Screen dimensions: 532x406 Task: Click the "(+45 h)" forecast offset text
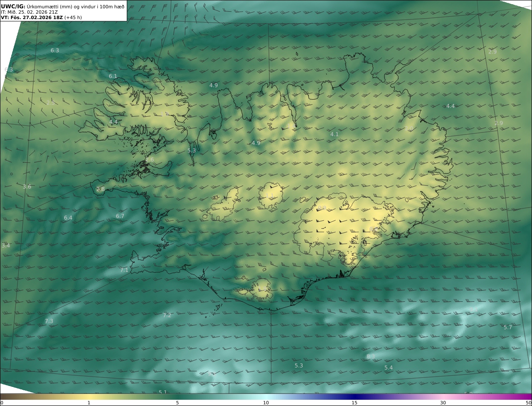[x=73, y=17]
